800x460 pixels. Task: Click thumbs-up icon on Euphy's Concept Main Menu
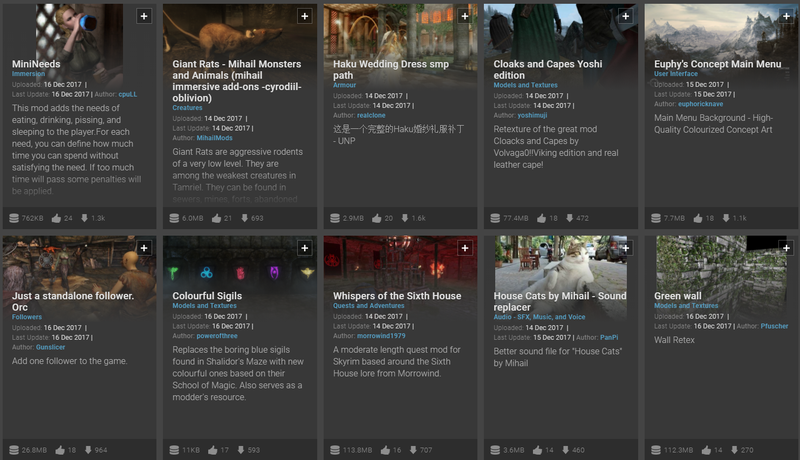[698, 218]
